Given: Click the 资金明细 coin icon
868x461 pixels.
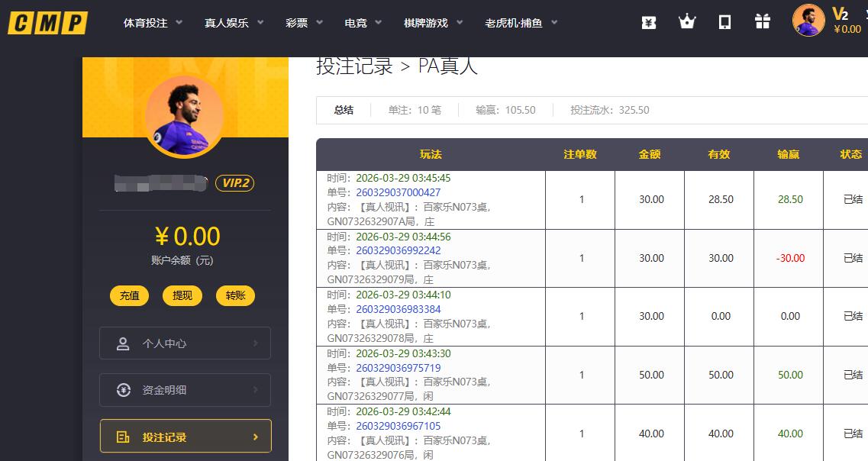Looking at the screenshot, I should click(x=123, y=390).
